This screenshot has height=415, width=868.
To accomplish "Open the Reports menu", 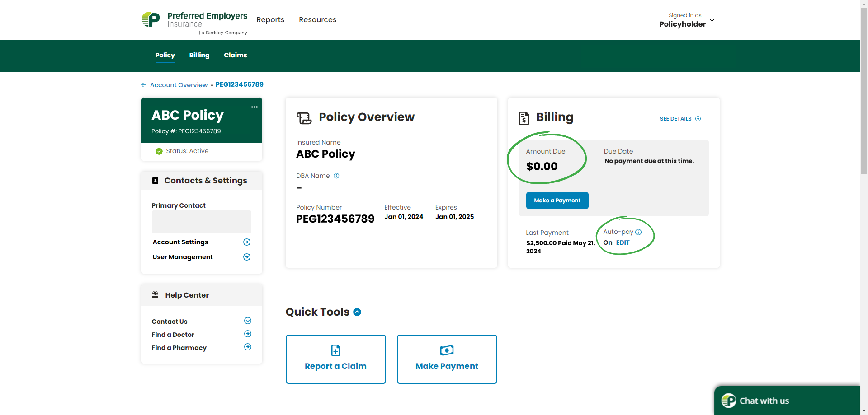I will click(x=270, y=20).
